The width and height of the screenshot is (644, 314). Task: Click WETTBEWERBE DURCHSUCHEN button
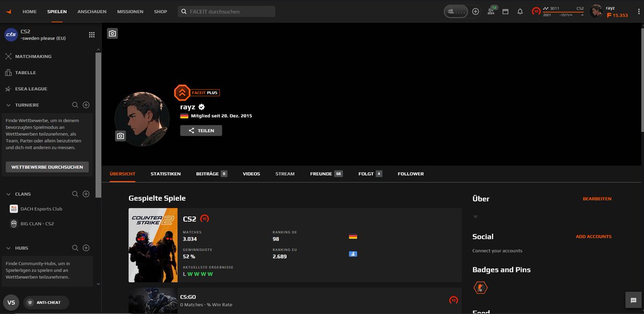(x=47, y=167)
